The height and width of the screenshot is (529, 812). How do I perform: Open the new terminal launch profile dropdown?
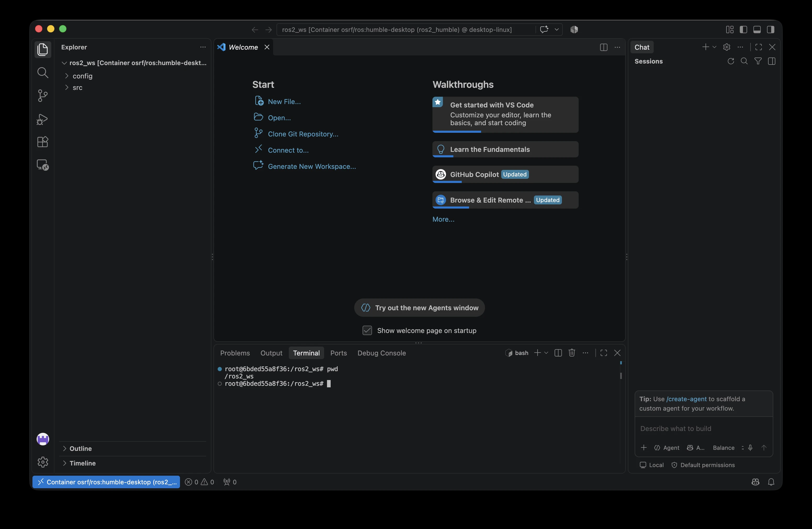(546, 353)
